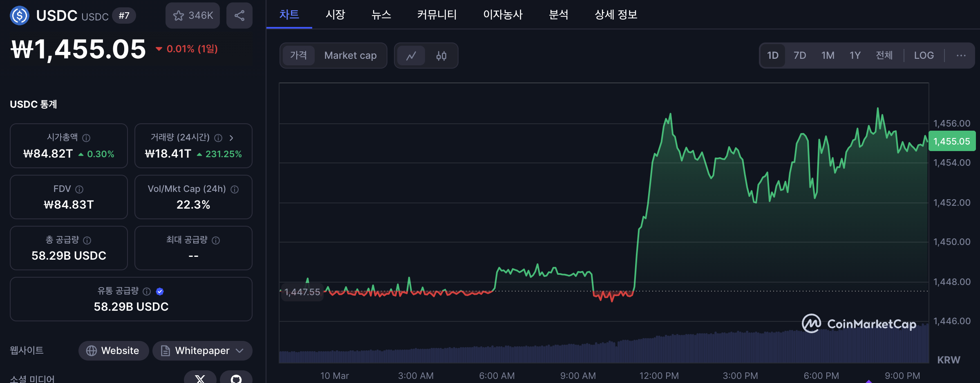Toggle chart to 가격 view
Viewport: 980px width, 383px height.
pos(298,56)
